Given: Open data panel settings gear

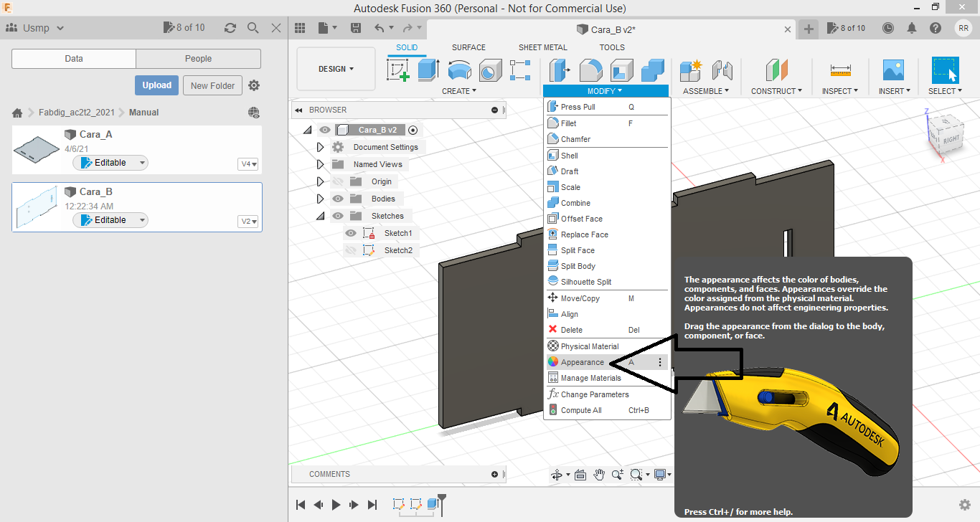Looking at the screenshot, I should [254, 85].
